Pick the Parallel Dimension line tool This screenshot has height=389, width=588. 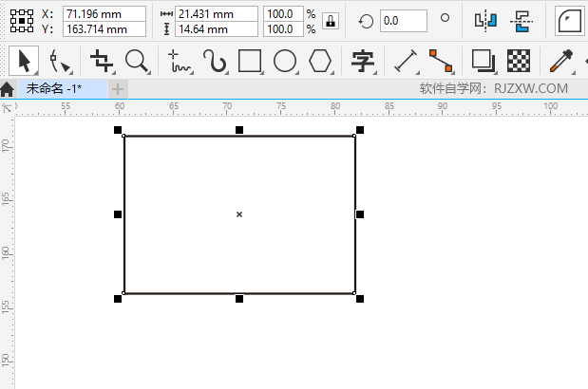406,62
